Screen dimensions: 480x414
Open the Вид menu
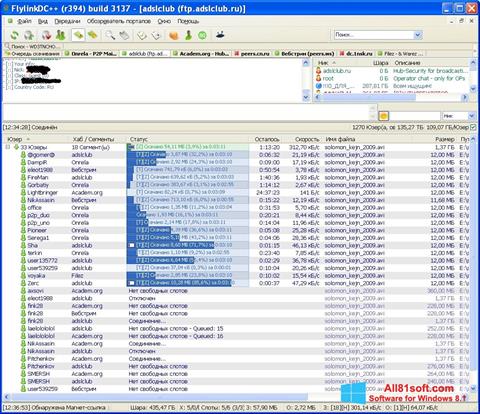43,21
